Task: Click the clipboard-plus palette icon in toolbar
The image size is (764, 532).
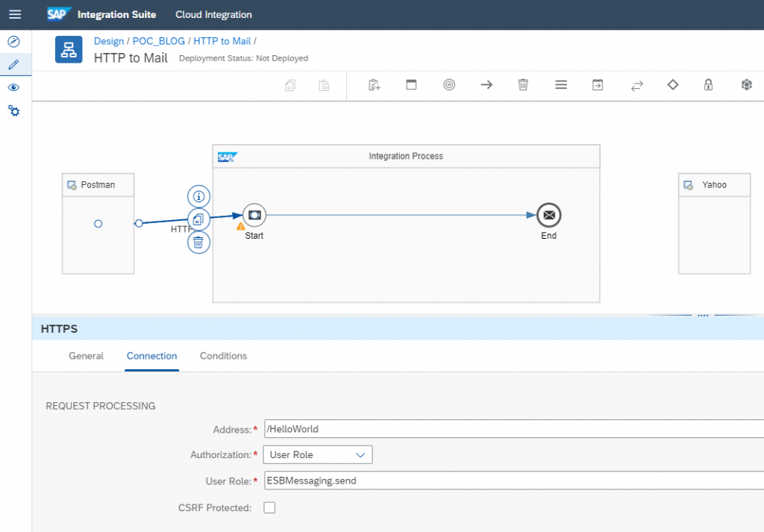Action: pyautogui.click(x=375, y=85)
